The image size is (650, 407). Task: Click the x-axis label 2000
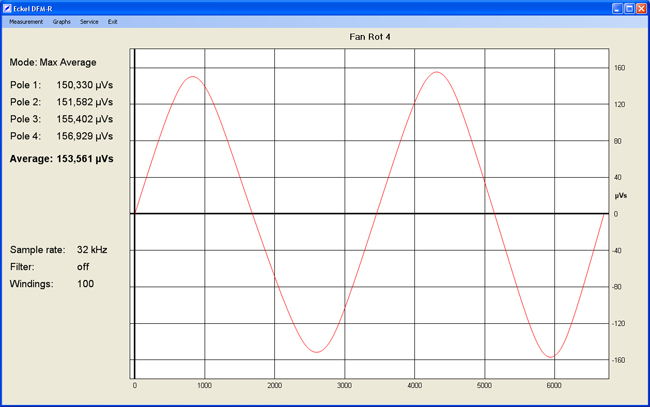click(274, 385)
